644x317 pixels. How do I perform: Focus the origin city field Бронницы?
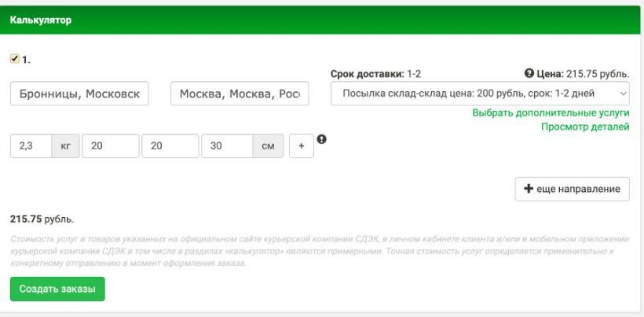(x=79, y=94)
